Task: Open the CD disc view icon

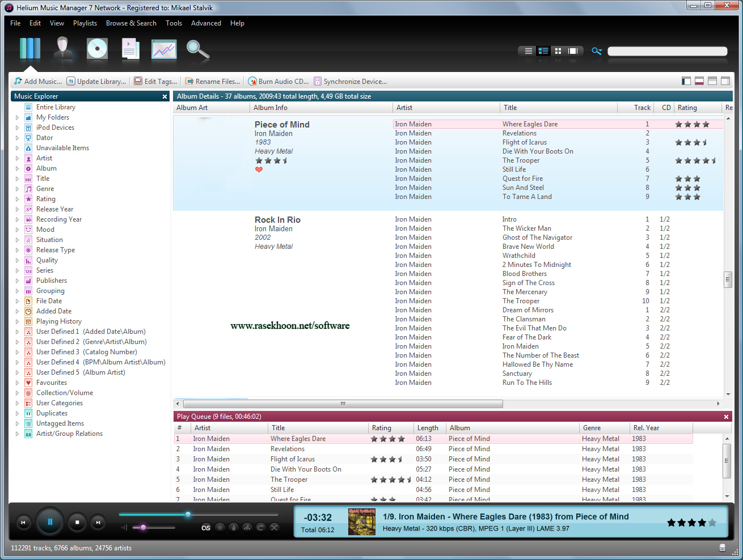Action: [x=97, y=49]
